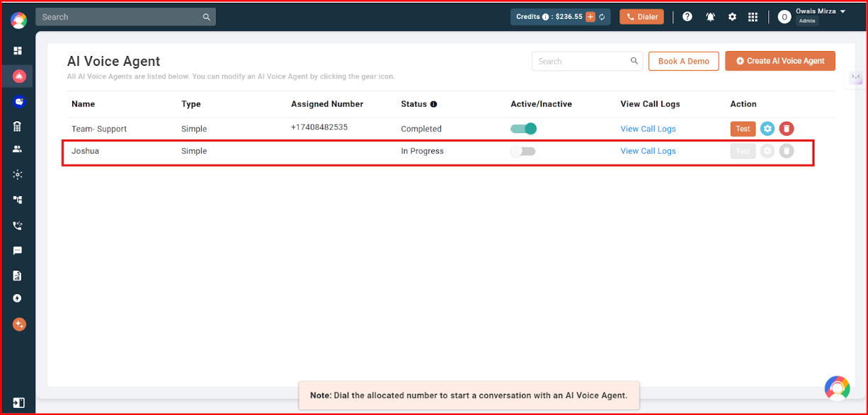868x415 pixels.
Task: Open the call flow tree sidebar icon
Action: coord(18,200)
